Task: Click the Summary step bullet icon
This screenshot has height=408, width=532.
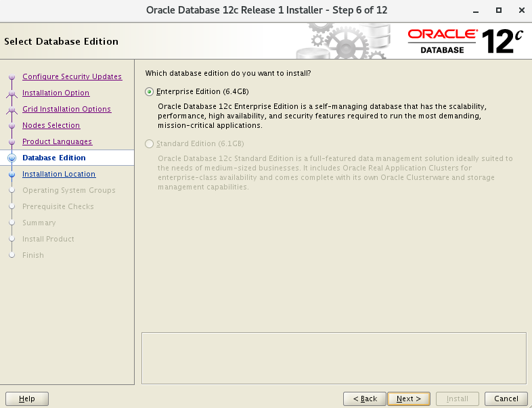Action: coord(12,223)
